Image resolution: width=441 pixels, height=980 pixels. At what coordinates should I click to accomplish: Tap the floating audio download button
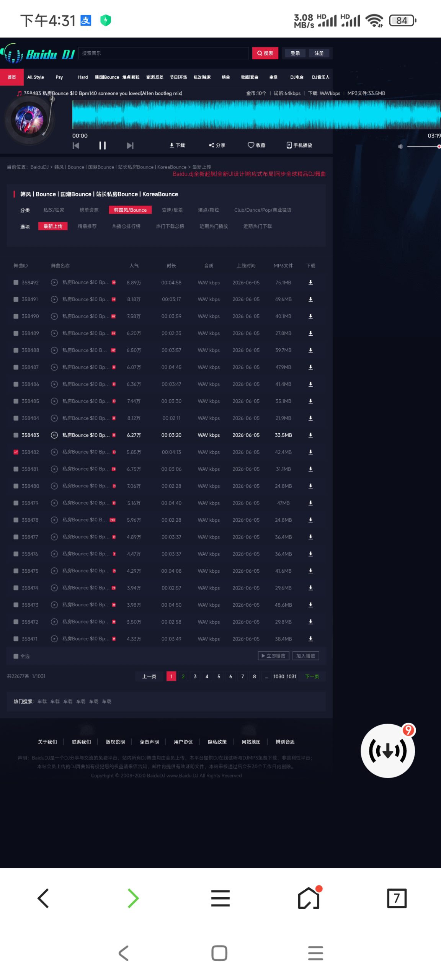click(388, 751)
